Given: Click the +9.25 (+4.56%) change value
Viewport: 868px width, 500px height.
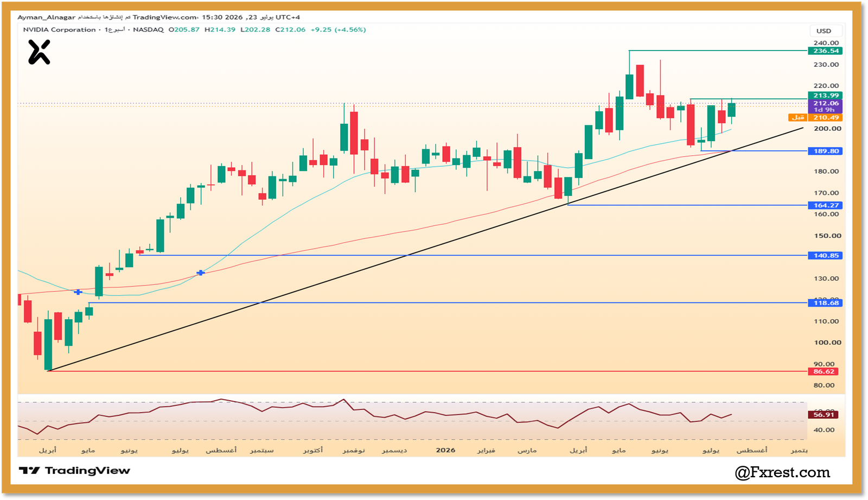Looking at the screenshot, I should click(x=338, y=30).
